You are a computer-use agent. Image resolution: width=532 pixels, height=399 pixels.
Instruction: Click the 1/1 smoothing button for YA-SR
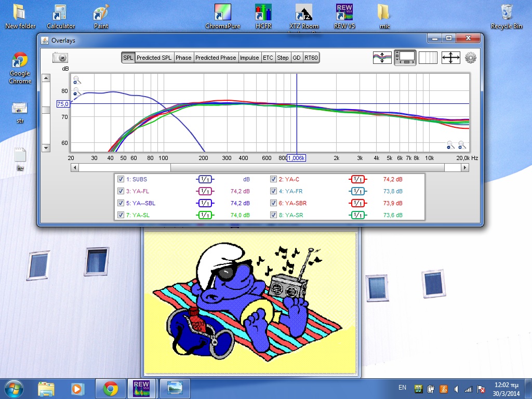pos(357,215)
